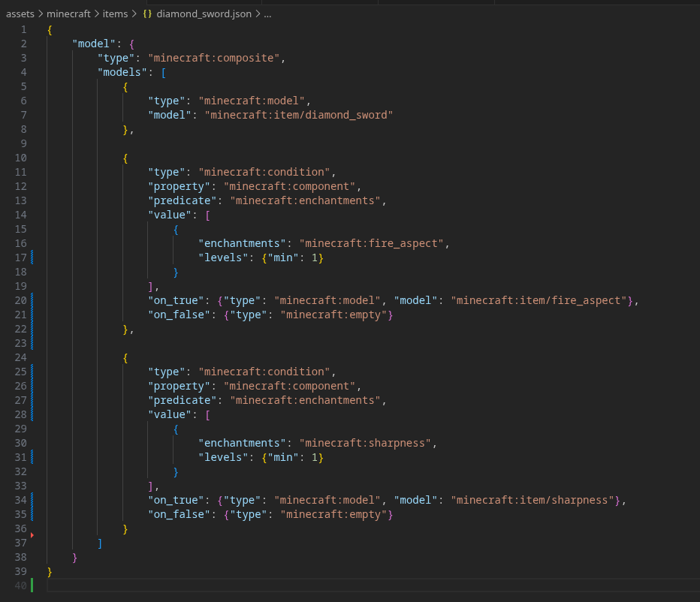The height and width of the screenshot is (602, 700).
Task: Click the "minecraft:sharpness" enchantment value
Action: click(x=367, y=443)
